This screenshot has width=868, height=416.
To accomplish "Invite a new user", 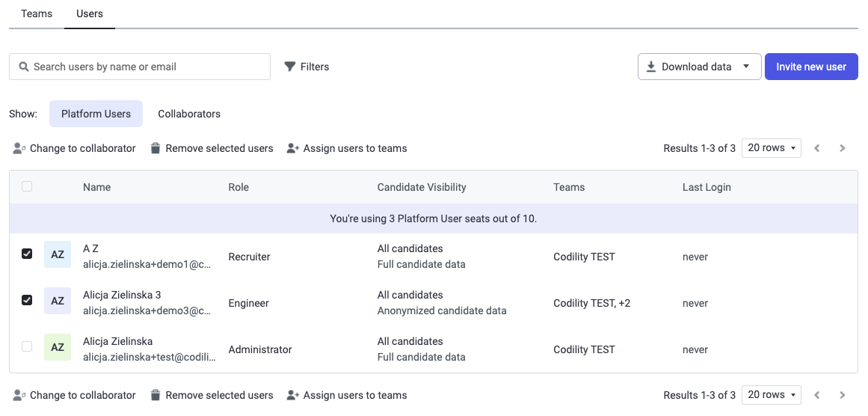I will pyautogui.click(x=811, y=67).
